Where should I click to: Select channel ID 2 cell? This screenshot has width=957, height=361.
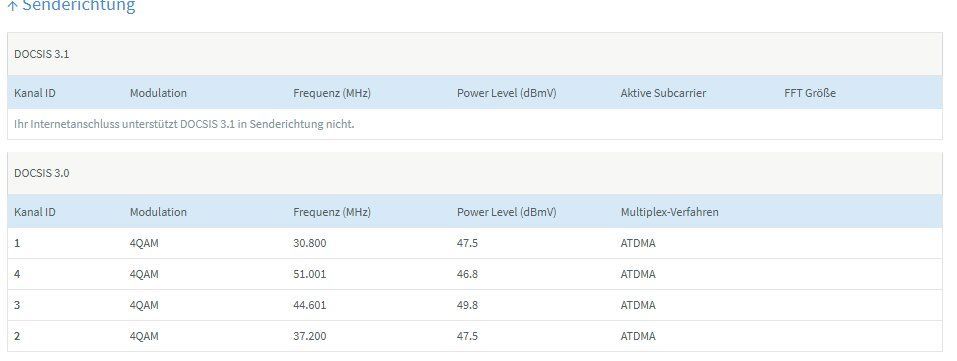tap(17, 336)
